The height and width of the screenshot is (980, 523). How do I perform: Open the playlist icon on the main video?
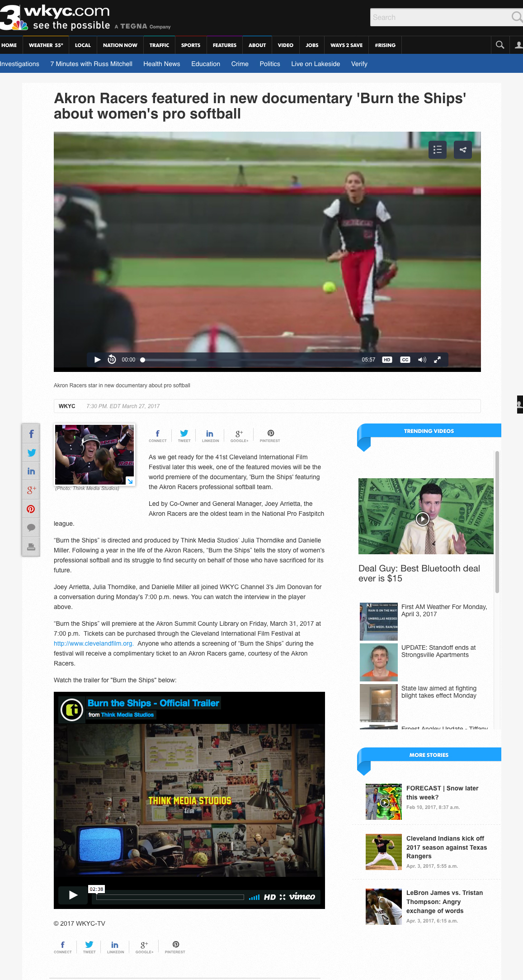[x=438, y=150]
